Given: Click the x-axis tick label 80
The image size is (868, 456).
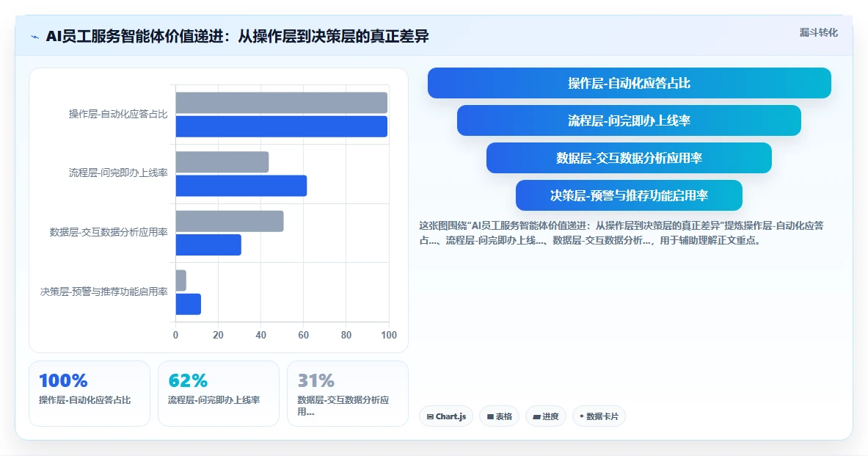Looking at the screenshot, I should tap(346, 335).
